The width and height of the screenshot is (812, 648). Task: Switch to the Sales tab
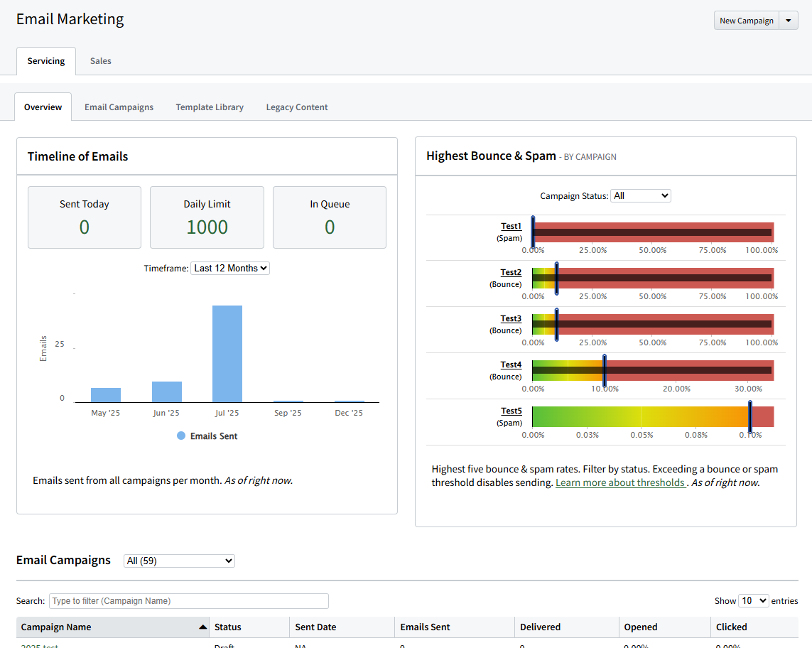(x=100, y=61)
